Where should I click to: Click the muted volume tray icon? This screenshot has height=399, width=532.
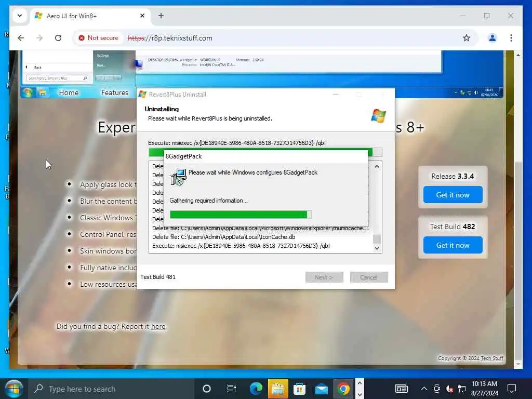449,389
